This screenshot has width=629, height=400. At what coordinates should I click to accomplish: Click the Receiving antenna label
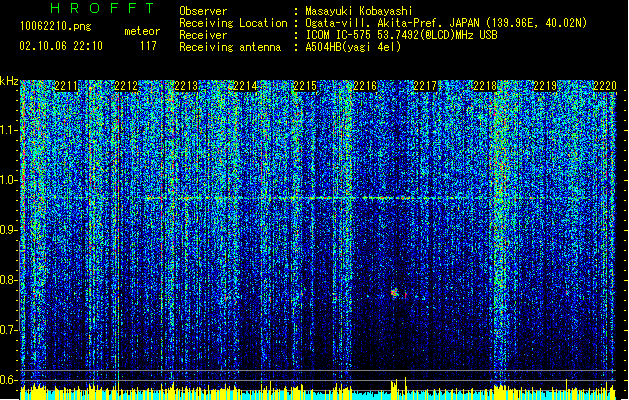coord(230,47)
